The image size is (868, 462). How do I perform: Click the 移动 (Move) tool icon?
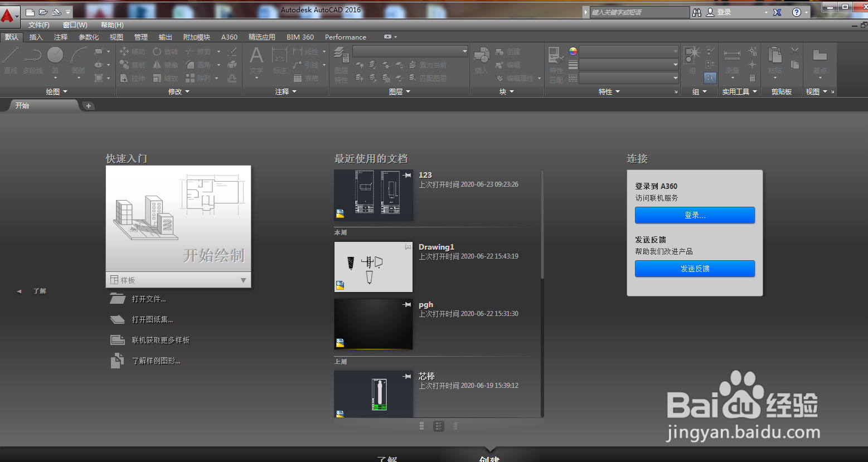(124, 51)
